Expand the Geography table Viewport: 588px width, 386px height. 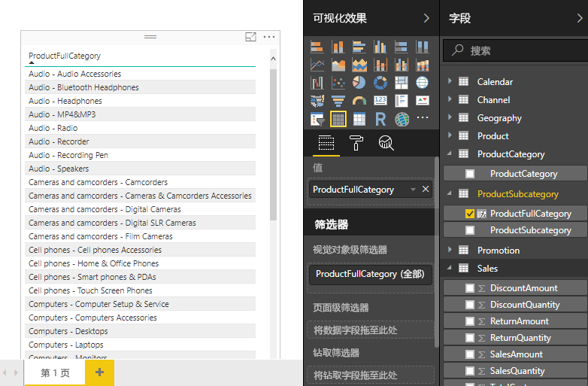450,117
